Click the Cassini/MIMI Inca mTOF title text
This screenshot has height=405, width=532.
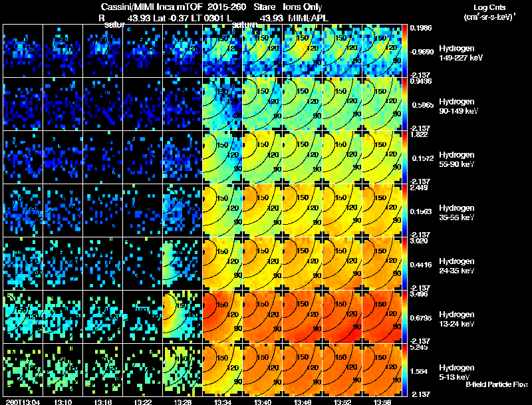(152, 7)
